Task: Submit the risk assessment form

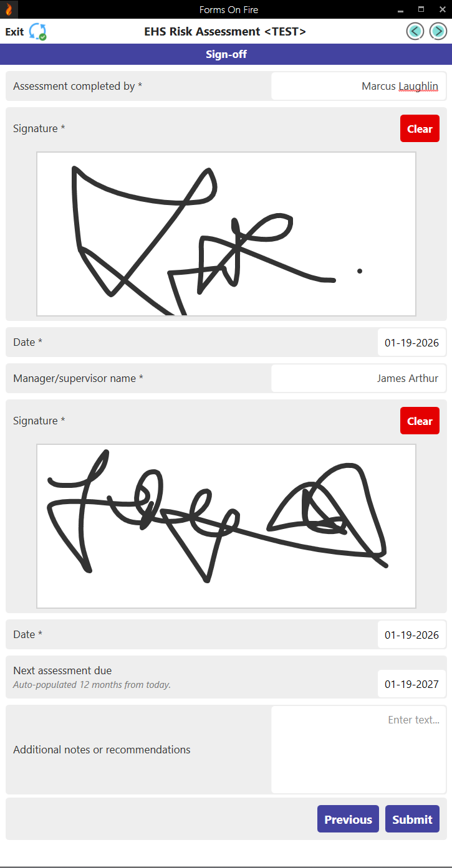Action: click(412, 819)
